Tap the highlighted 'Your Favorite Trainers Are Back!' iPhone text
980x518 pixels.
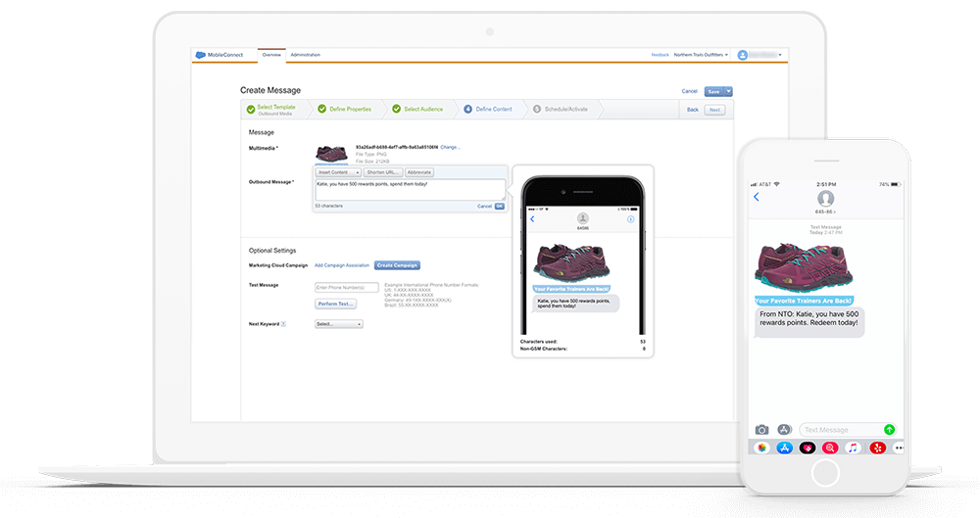click(804, 301)
